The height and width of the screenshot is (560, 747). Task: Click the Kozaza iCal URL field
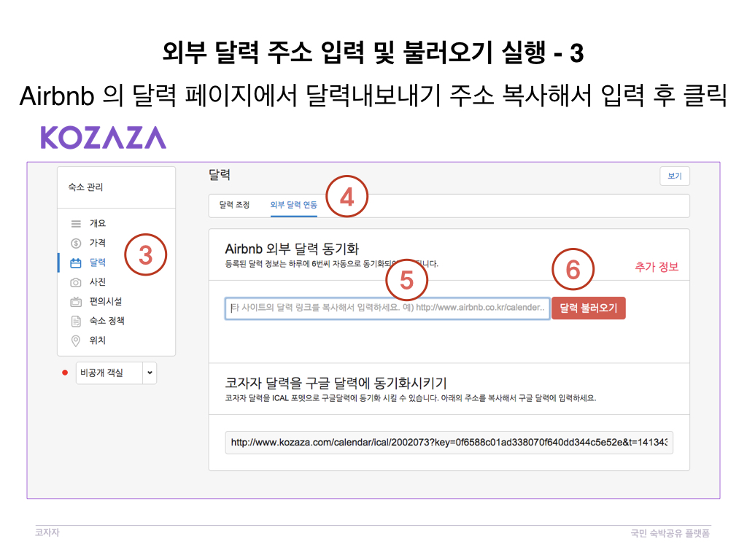coord(449,443)
